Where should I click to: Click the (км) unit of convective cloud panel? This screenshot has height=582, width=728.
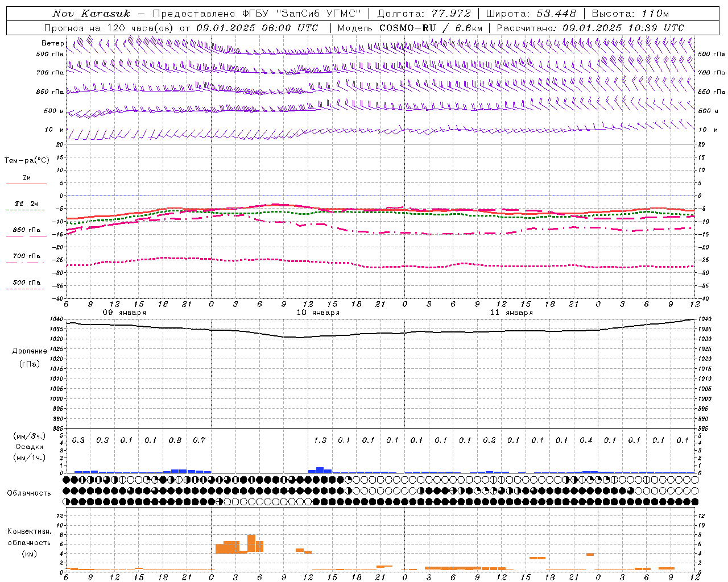click(29, 554)
